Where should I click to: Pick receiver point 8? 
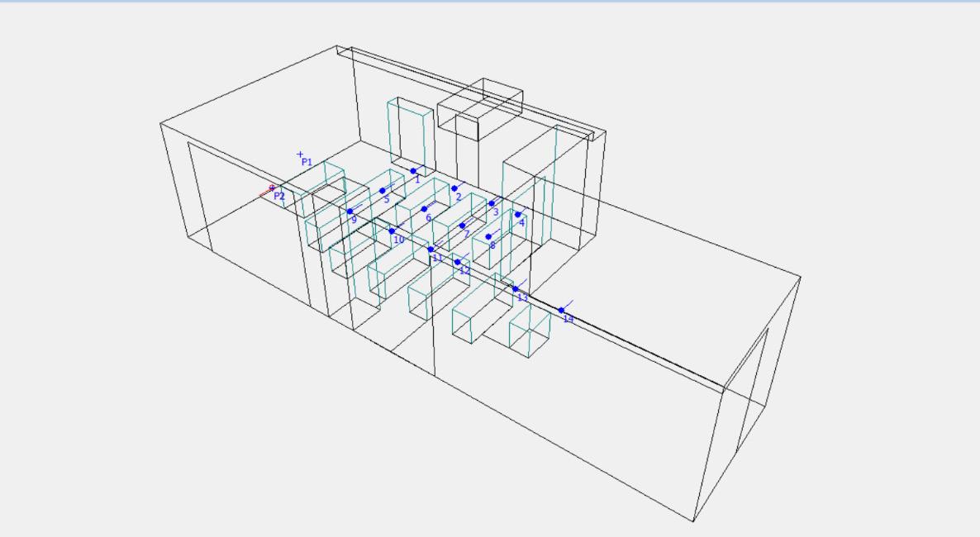pos(488,237)
